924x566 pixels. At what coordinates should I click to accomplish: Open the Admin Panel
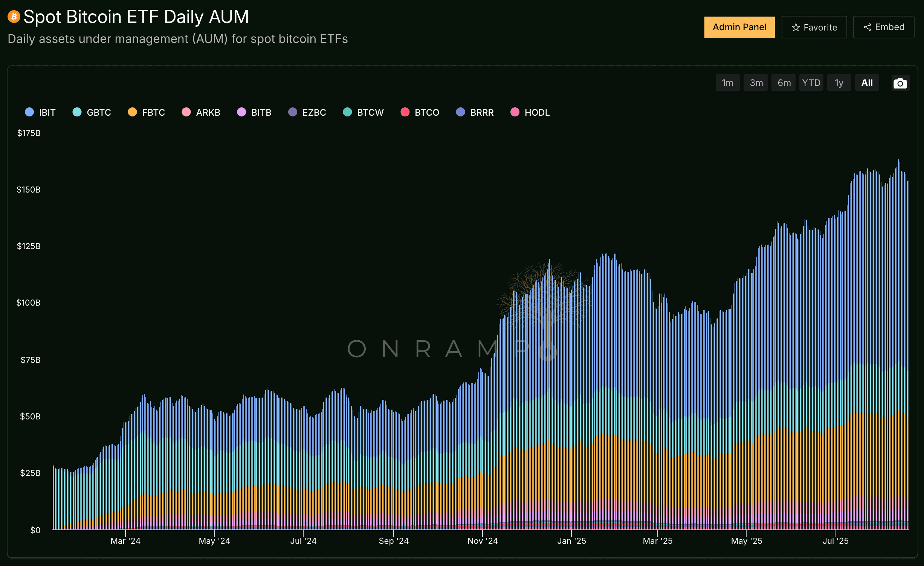(x=739, y=27)
